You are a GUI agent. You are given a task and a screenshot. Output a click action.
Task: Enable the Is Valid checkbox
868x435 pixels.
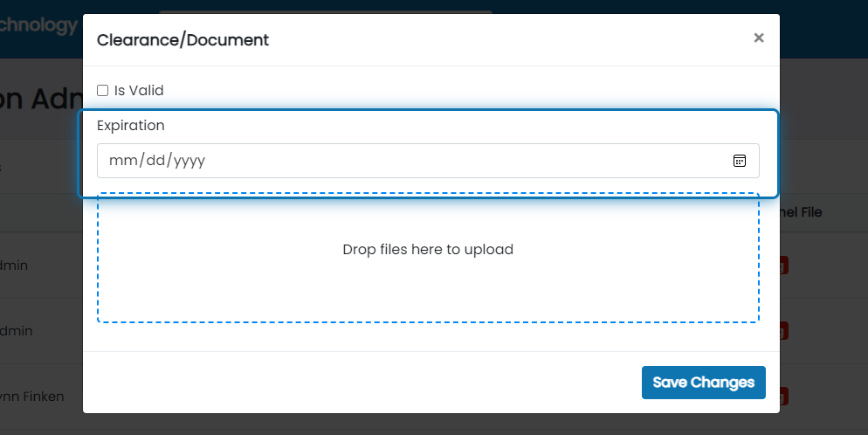click(x=103, y=90)
